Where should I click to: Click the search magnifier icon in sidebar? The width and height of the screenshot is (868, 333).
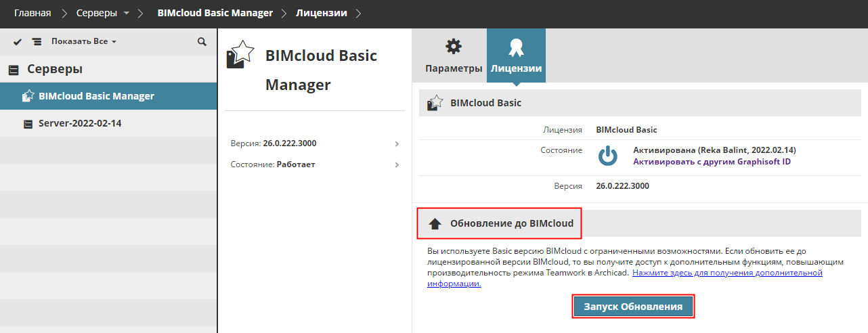click(x=202, y=42)
